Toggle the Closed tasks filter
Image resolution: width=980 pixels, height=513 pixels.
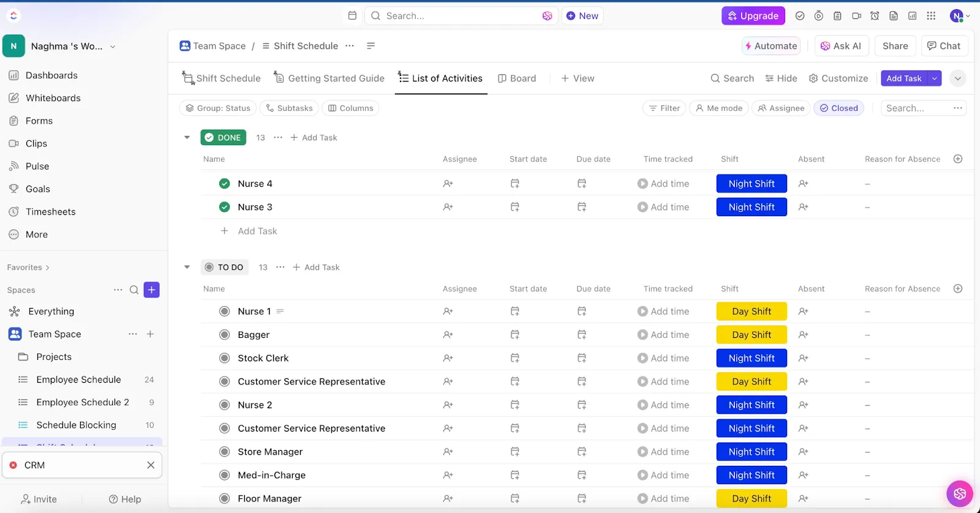point(839,108)
